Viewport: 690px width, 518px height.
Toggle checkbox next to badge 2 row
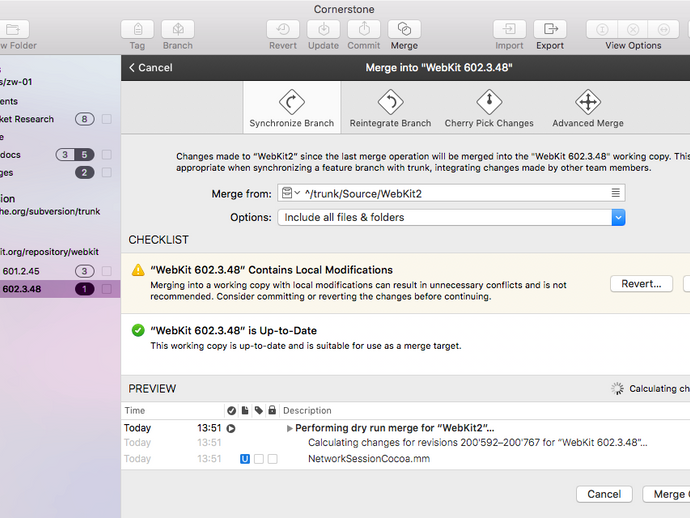click(106, 173)
